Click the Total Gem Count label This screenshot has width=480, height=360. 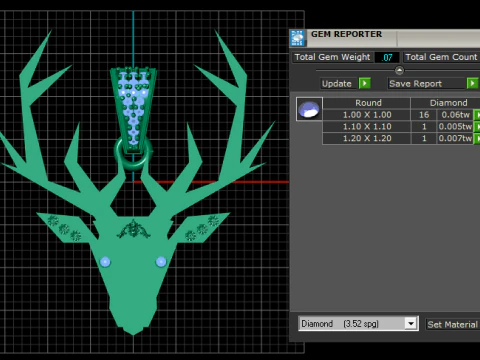point(441,57)
